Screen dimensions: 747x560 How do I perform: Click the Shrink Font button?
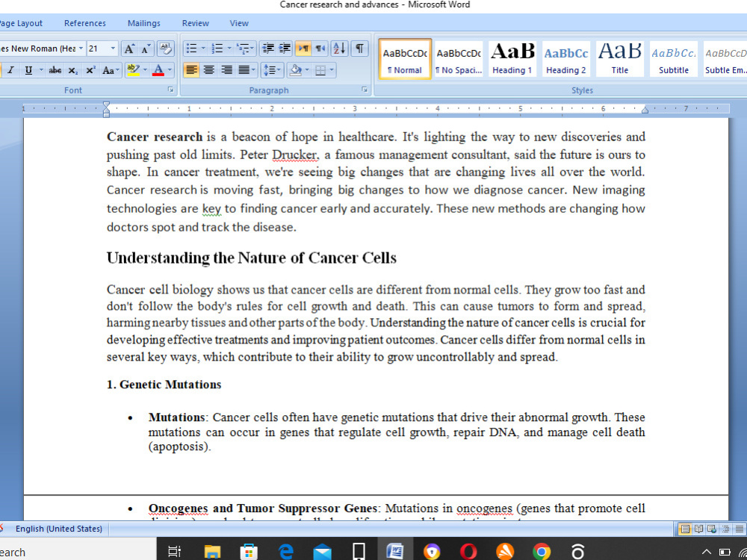point(146,49)
